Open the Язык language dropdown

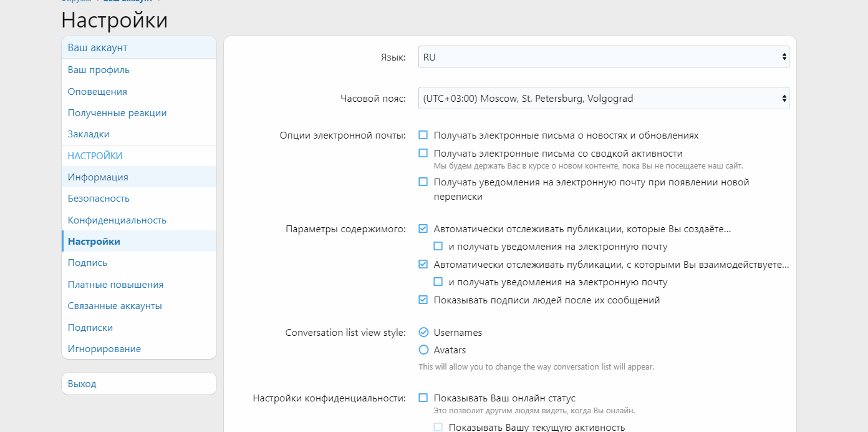[604, 57]
